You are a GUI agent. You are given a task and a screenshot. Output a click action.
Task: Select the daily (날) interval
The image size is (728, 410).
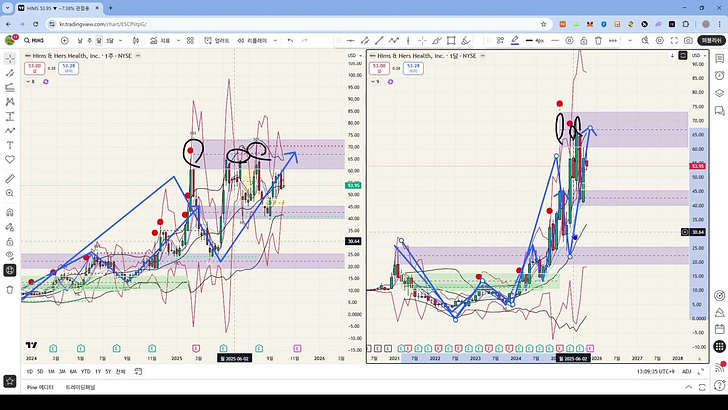coord(80,41)
